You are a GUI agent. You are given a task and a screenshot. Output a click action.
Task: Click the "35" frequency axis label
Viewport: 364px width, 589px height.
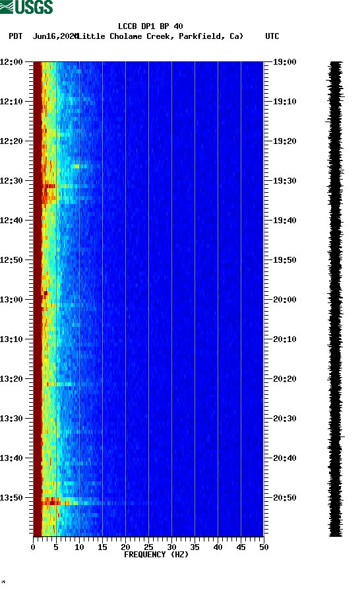(x=195, y=547)
